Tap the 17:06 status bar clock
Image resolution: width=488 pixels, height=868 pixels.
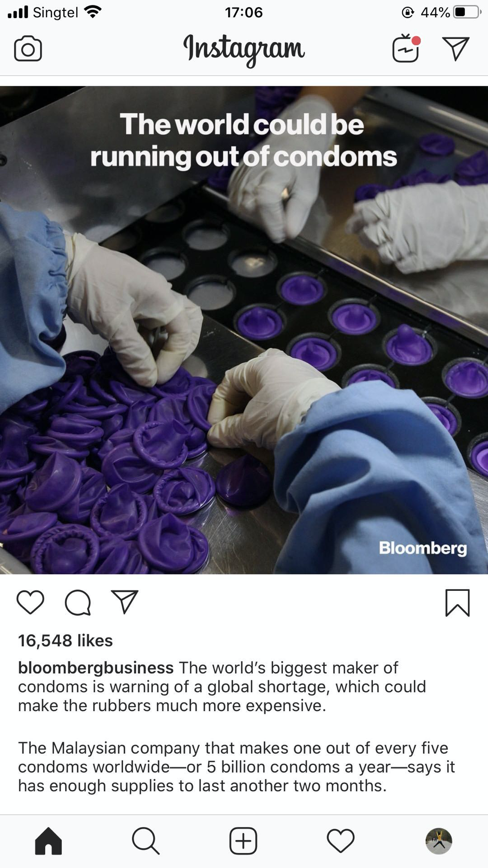pyautogui.click(x=244, y=12)
